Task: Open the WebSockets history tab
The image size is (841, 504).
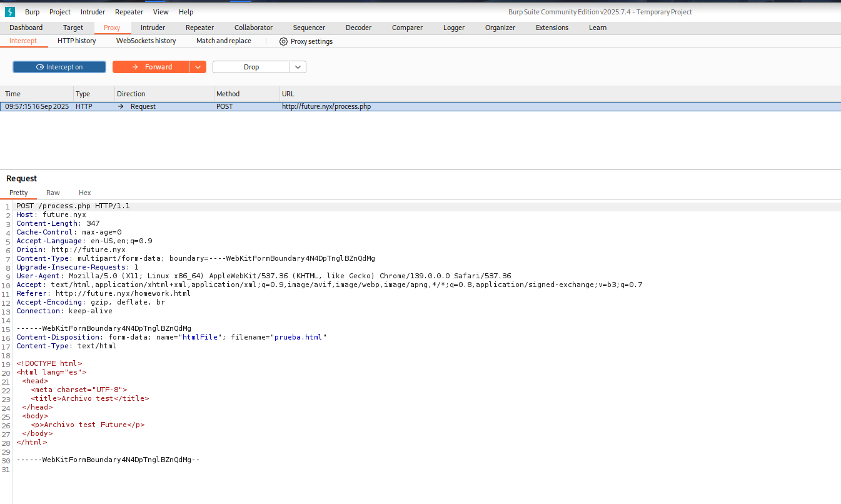Action: (x=146, y=41)
